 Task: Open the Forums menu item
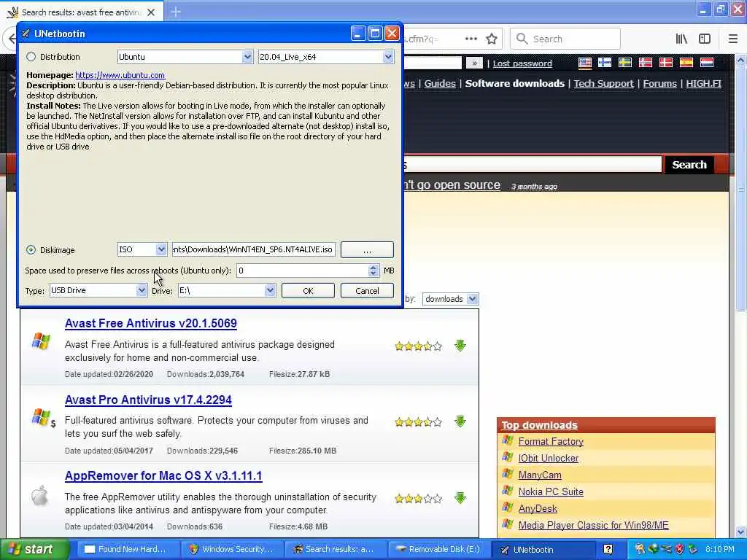pyautogui.click(x=659, y=84)
